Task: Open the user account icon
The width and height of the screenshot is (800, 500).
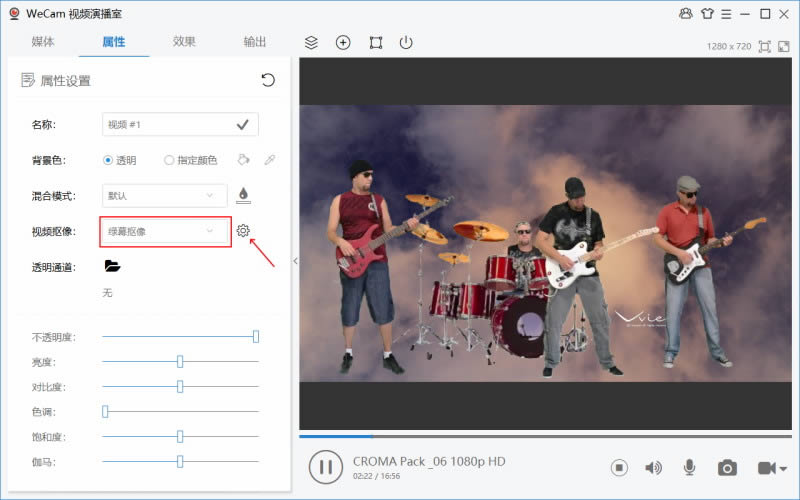Action: pyautogui.click(x=686, y=14)
